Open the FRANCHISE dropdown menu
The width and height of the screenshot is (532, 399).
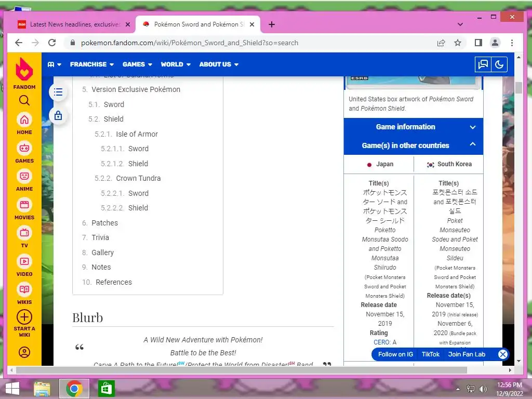coord(91,64)
